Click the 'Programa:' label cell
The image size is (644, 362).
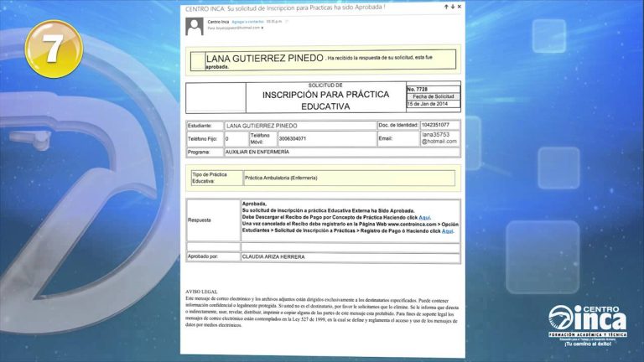205,153
